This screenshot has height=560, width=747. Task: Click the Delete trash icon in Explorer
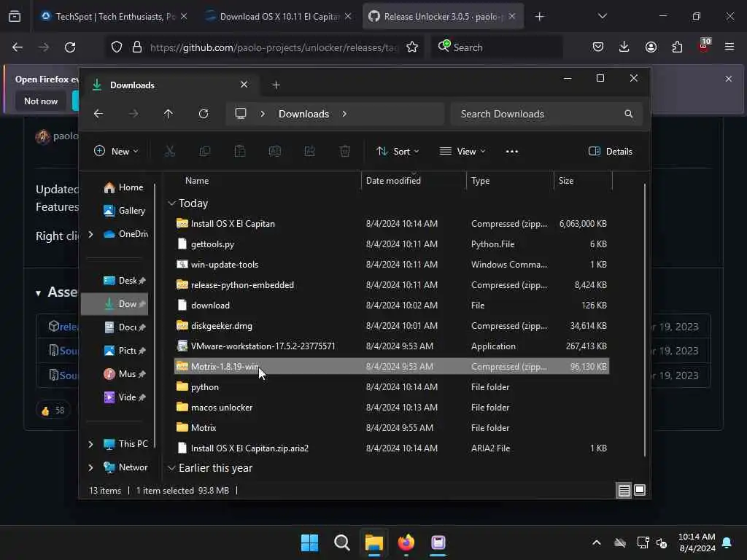344,152
